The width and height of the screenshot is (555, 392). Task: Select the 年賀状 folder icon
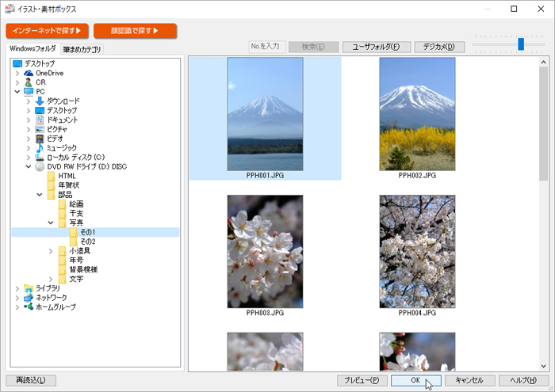tap(52, 185)
